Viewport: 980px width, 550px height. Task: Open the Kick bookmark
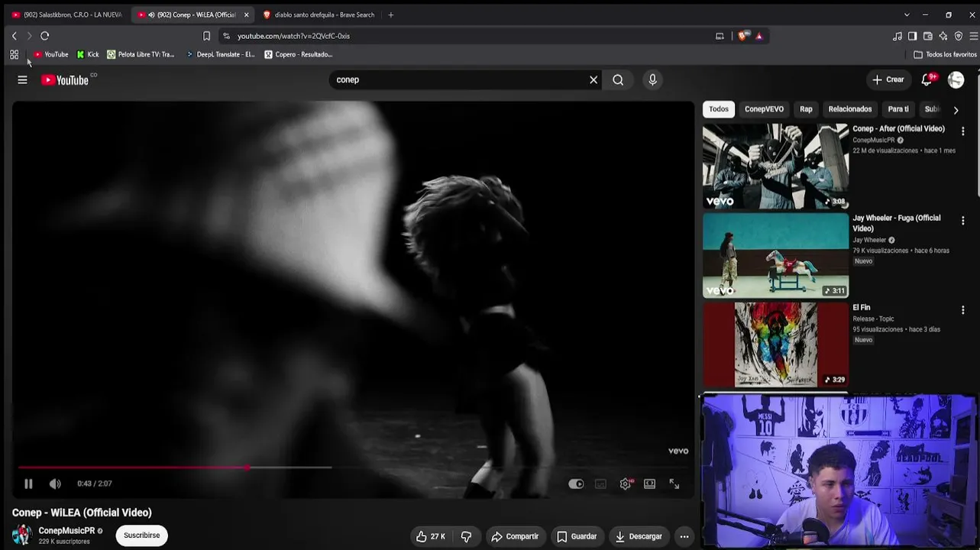click(x=88, y=54)
